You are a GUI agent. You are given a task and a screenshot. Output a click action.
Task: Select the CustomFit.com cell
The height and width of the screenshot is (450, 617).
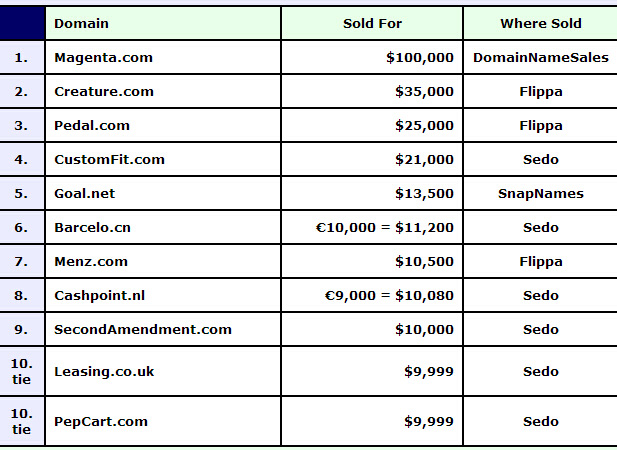point(163,159)
